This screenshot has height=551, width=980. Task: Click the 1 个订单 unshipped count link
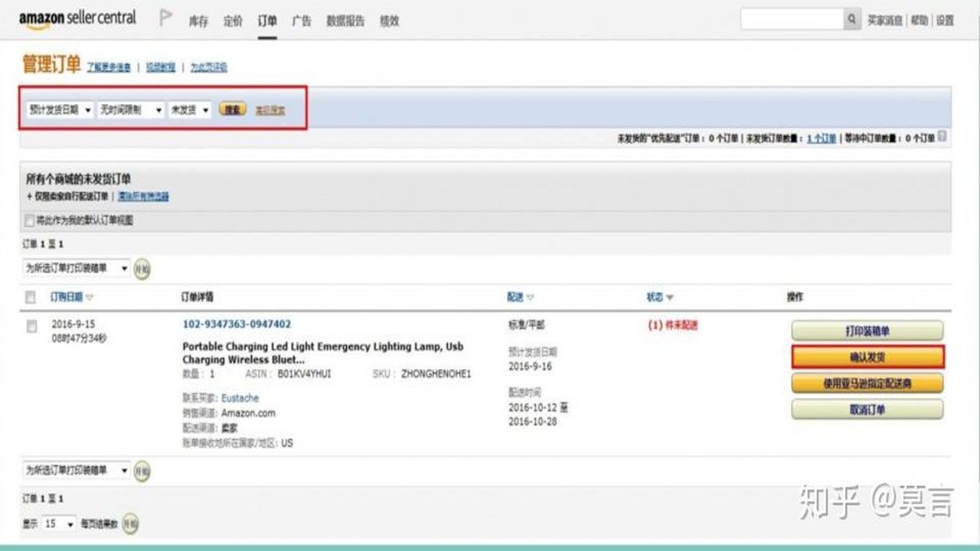click(x=822, y=139)
